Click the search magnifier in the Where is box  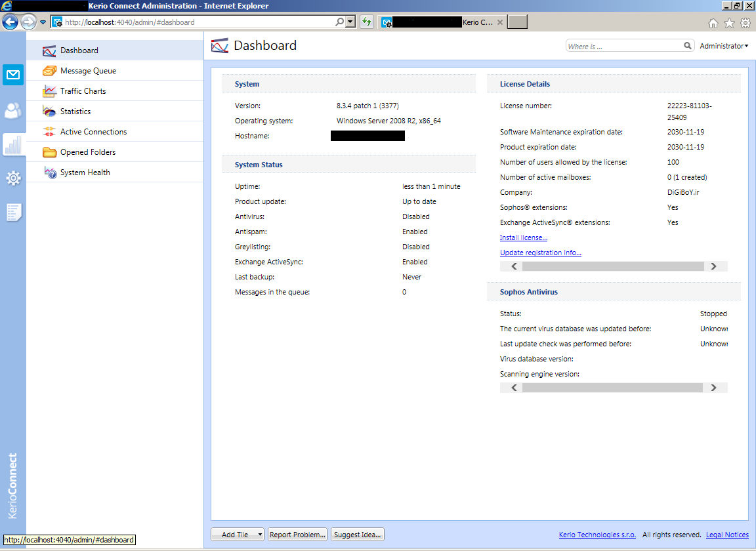point(688,46)
